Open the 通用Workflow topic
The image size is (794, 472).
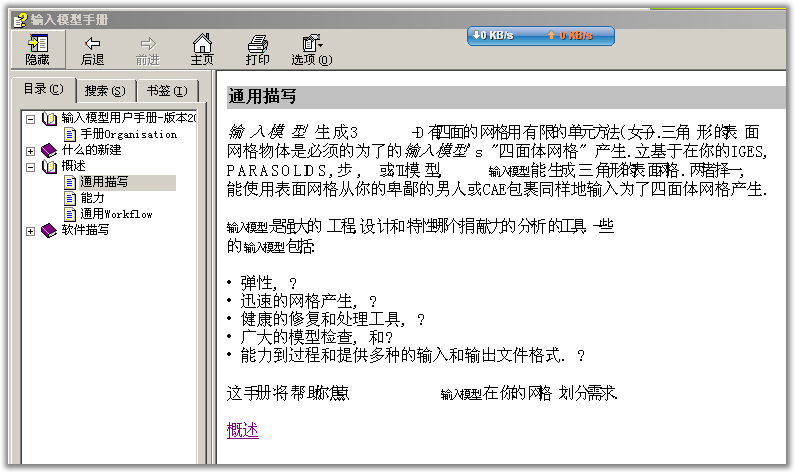(x=116, y=214)
